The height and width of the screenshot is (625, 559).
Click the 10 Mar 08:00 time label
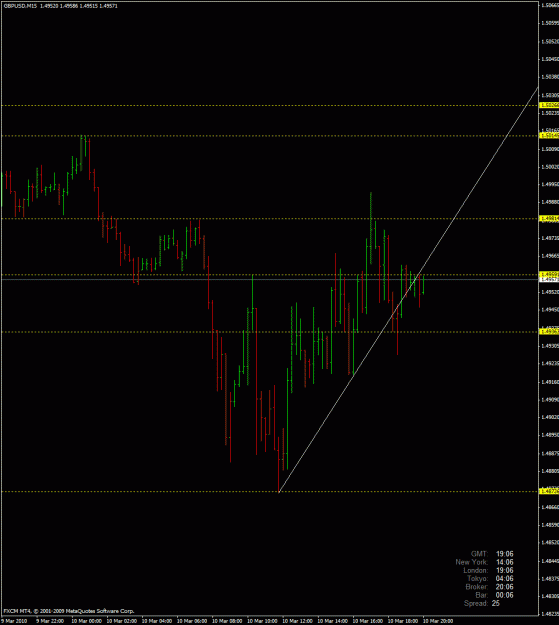tap(226, 621)
